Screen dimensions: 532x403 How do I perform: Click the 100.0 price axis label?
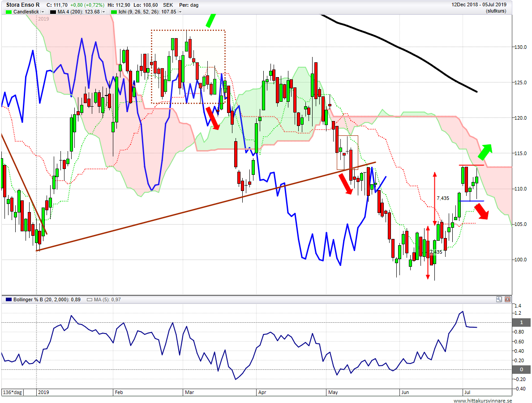click(x=520, y=260)
